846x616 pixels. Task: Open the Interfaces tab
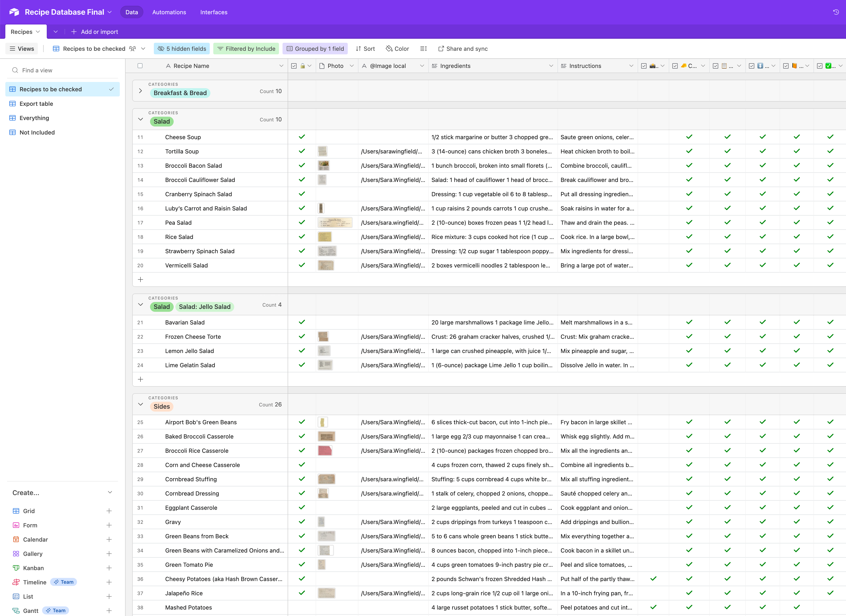click(214, 12)
